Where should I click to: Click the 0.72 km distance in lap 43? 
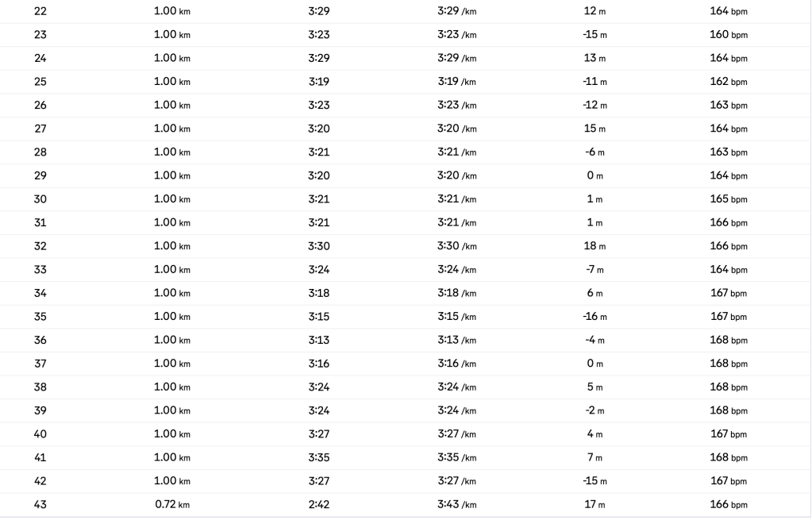click(171, 505)
